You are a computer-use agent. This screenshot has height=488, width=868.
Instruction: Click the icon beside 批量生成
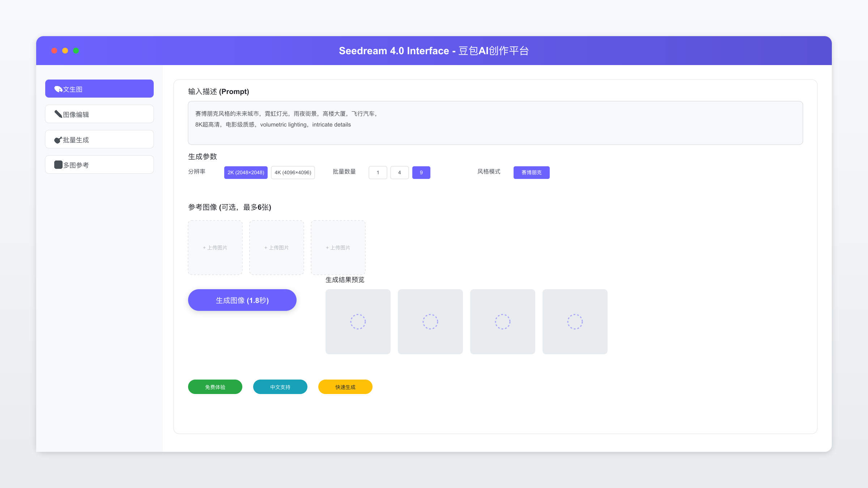pos(58,140)
